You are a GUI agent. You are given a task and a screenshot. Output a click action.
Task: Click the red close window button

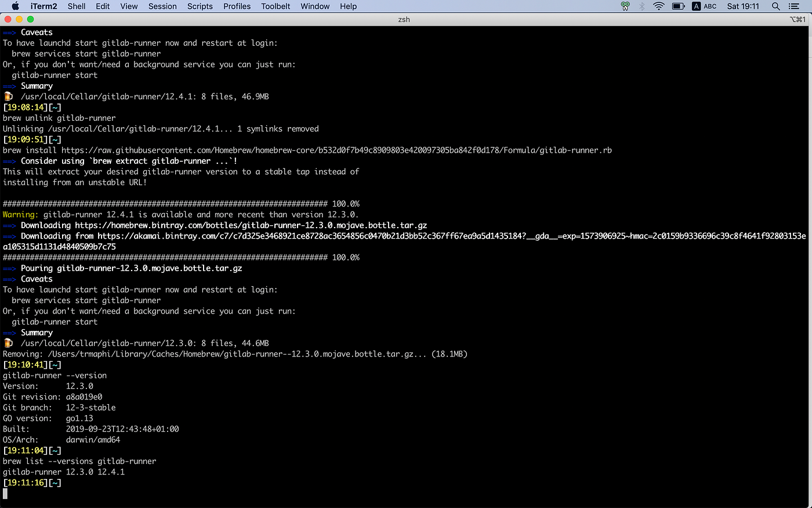(8, 19)
